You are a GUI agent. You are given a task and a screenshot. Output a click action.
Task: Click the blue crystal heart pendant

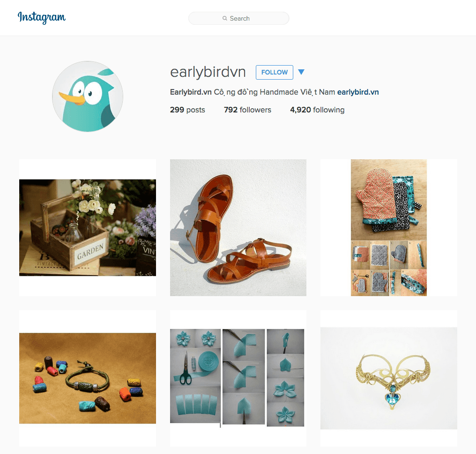click(x=393, y=398)
